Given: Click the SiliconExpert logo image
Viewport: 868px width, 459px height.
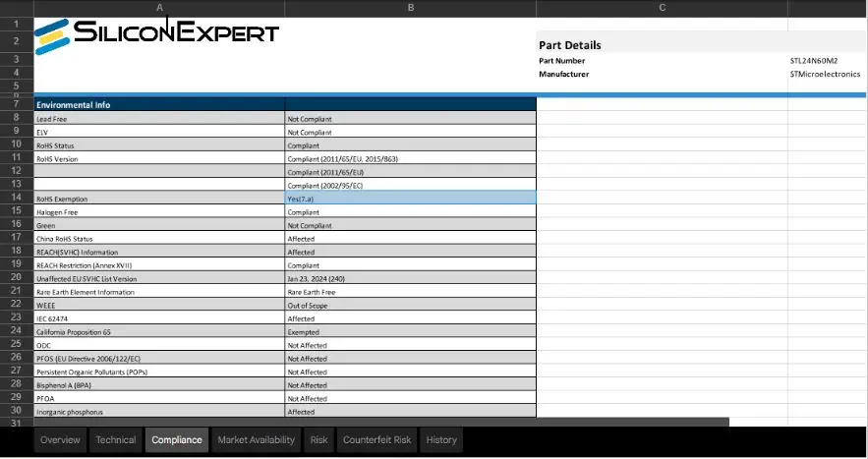Looking at the screenshot, I should (156, 34).
